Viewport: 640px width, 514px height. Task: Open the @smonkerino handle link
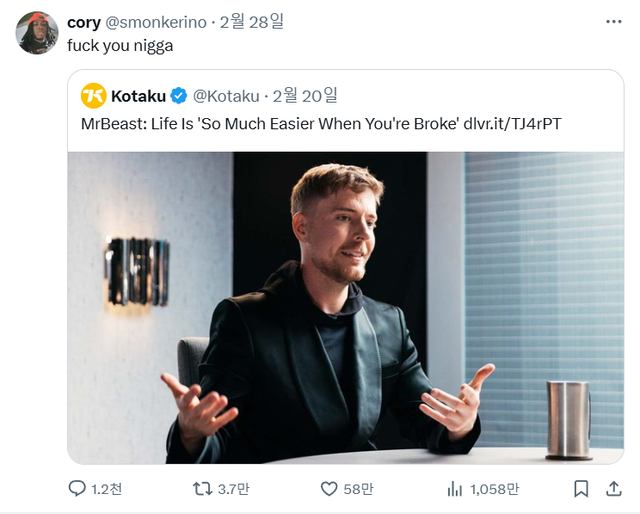(x=155, y=22)
